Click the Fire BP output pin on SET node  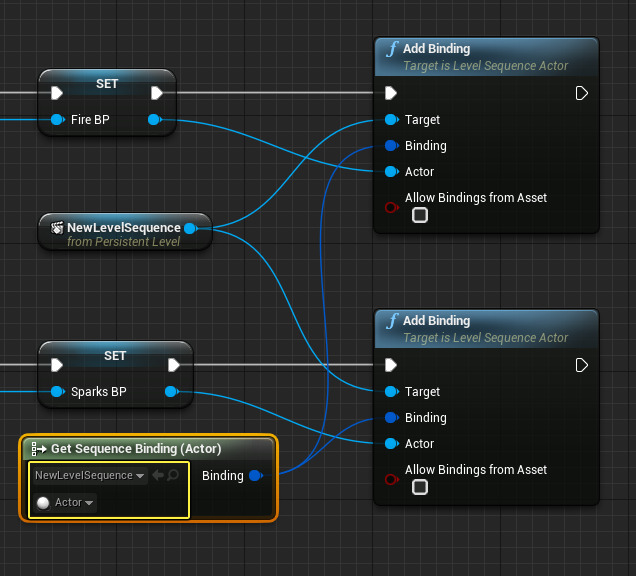coord(154,120)
